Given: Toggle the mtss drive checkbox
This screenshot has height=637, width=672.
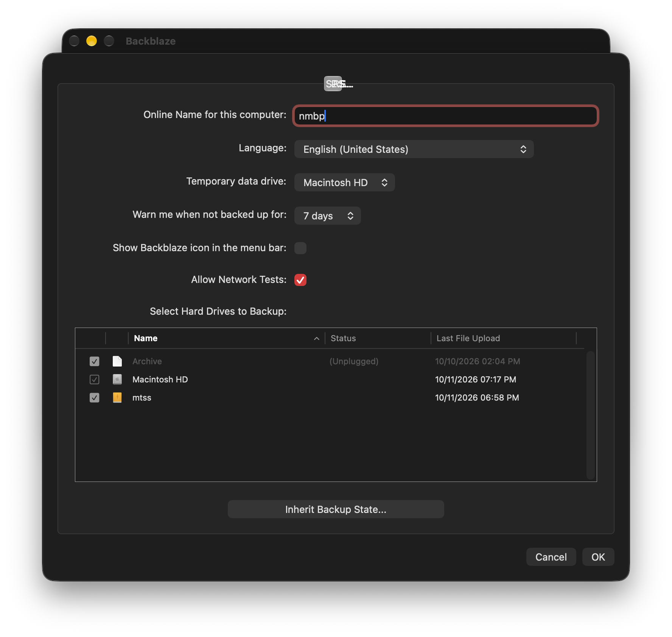Looking at the screenshot, I should point(95,398).
